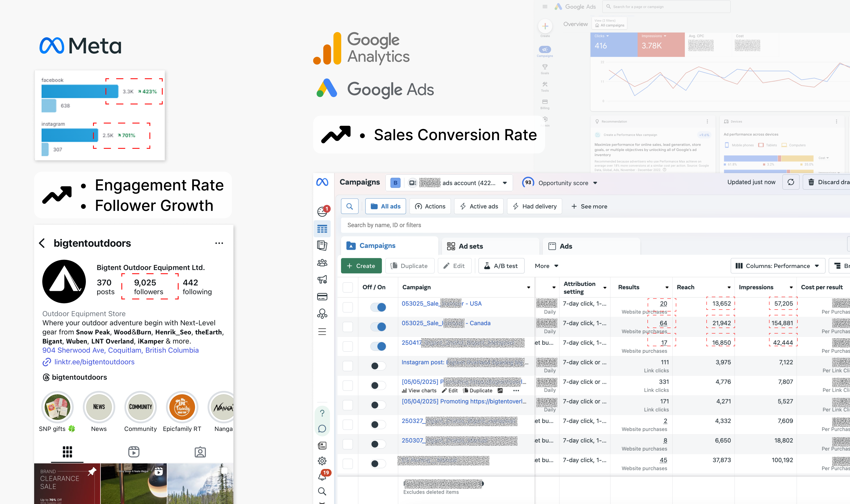Open Google Ads hamburger menu icon
Image resolution: width=850 pixels, height=504 pixels.
click(545, 6)
